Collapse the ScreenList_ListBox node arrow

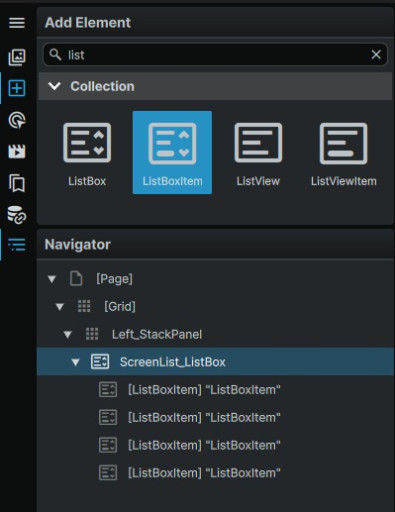(x=76, y=362)
